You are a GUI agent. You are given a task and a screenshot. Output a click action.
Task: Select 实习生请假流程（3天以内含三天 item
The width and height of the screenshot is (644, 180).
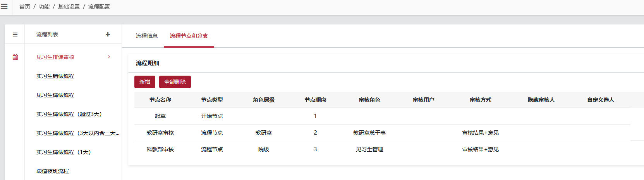coord(78,133)
